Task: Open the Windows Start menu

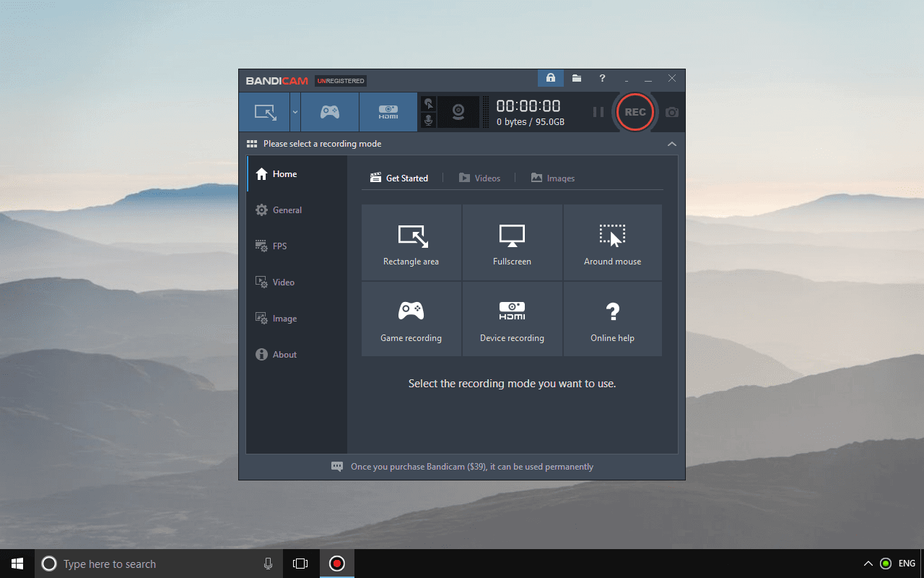Action: [17, 564]
